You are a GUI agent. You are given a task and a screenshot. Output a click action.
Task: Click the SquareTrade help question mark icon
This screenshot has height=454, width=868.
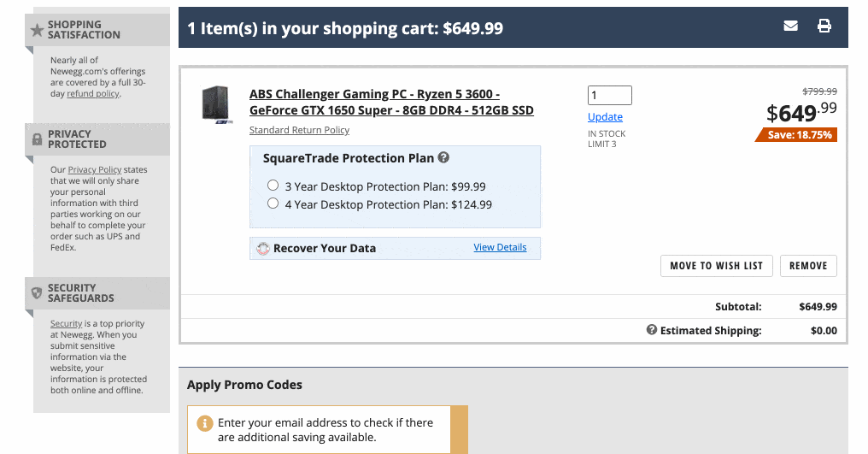443,158
